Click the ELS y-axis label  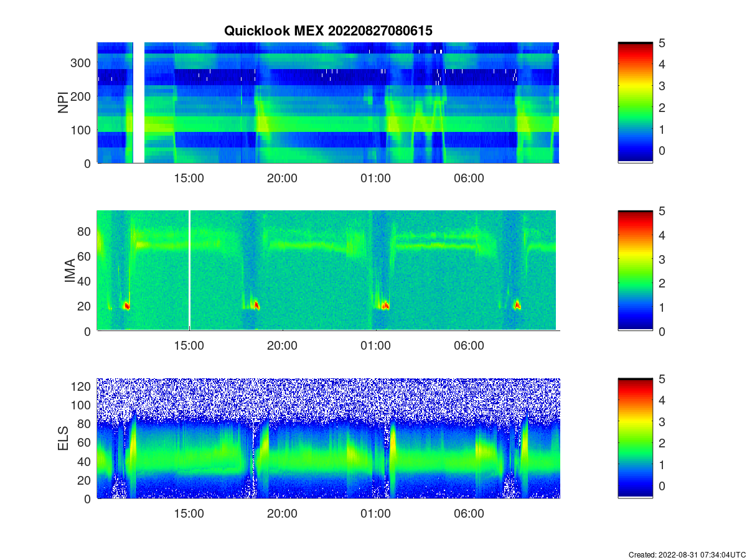tap(63, 439)
